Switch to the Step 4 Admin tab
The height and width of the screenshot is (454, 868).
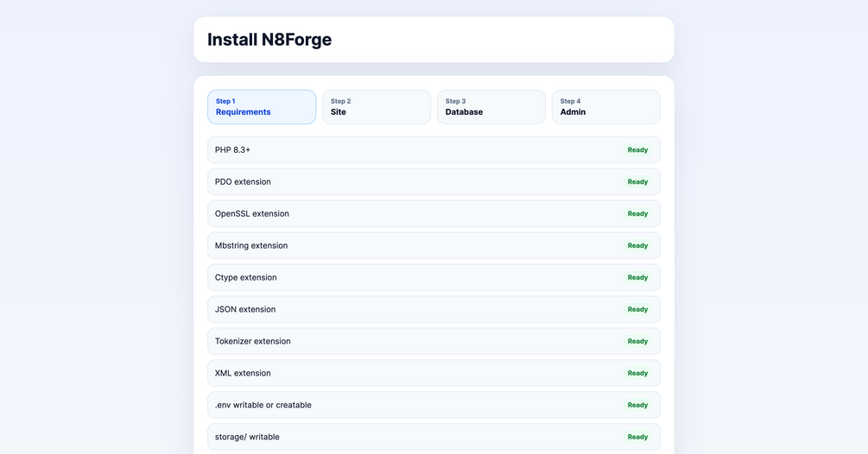pos(605,107)
